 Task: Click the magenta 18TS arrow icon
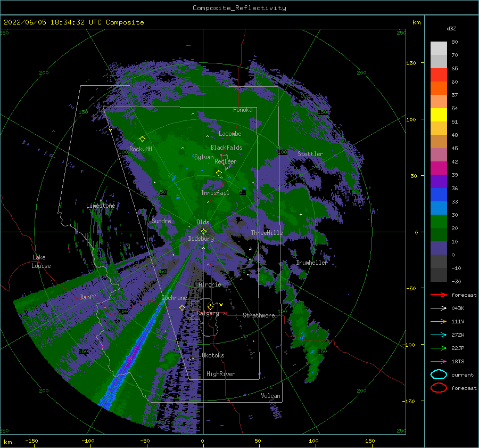439,361
